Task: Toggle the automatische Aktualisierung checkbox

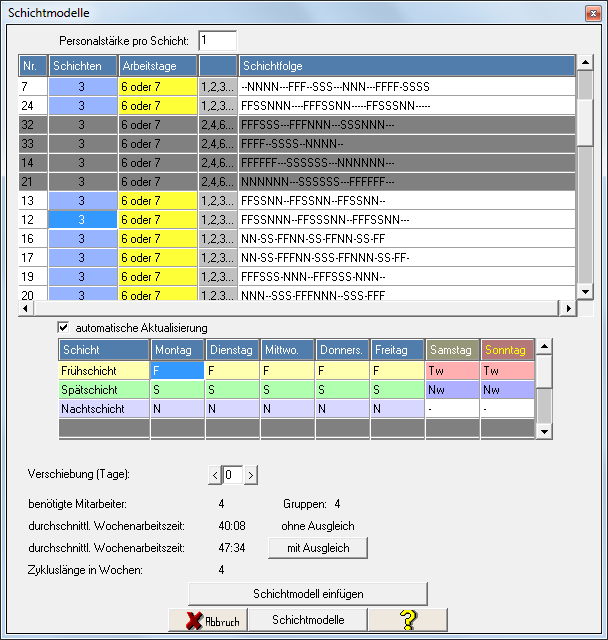Action: click(64, 327)
